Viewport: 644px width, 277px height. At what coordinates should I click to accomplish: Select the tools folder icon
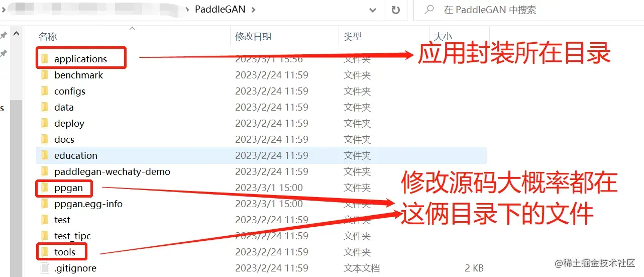(x=45, y=252)
